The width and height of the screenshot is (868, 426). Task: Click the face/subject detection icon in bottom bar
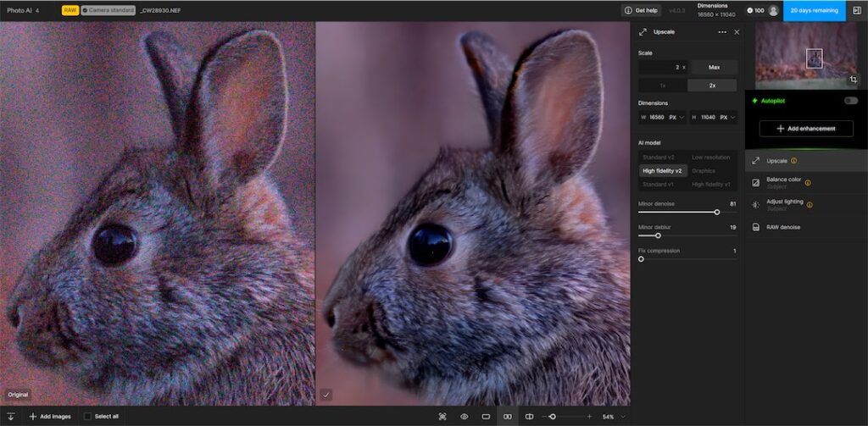point(442,417)
